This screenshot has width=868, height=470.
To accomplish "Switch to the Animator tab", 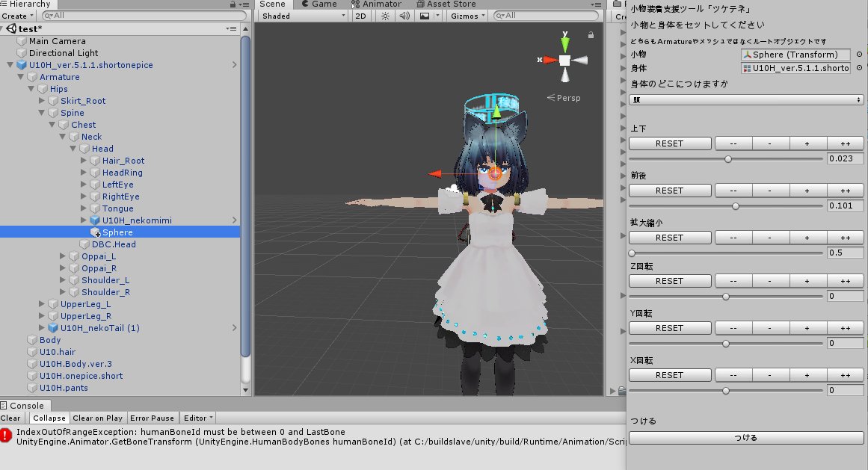I will click(x=376, y=4).
